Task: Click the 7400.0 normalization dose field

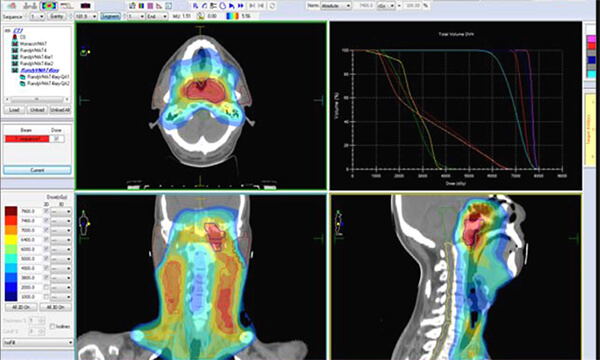Action: [x=365, y=6]
